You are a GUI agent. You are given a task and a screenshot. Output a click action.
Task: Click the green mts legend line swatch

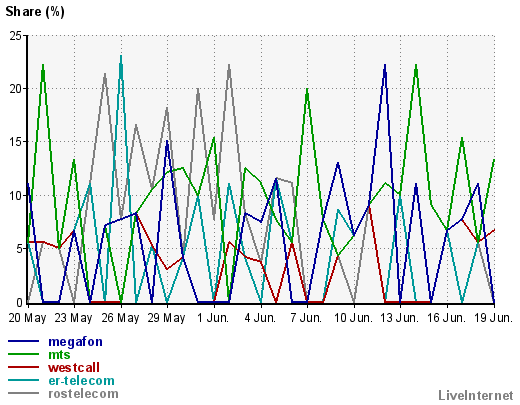tap(23, 354)
